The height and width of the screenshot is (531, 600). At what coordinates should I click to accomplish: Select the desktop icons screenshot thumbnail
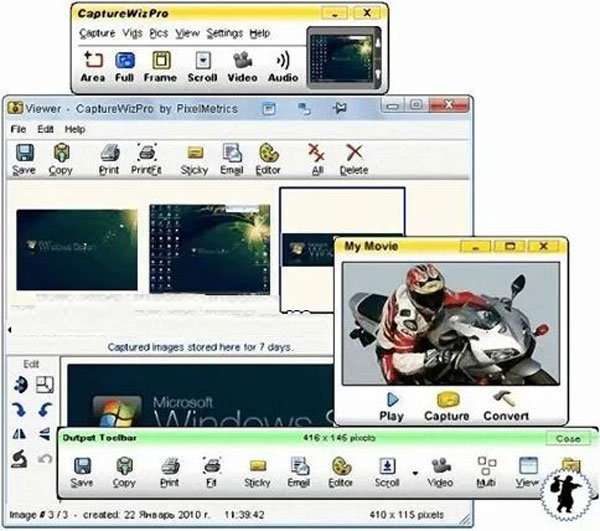(210, 249)
